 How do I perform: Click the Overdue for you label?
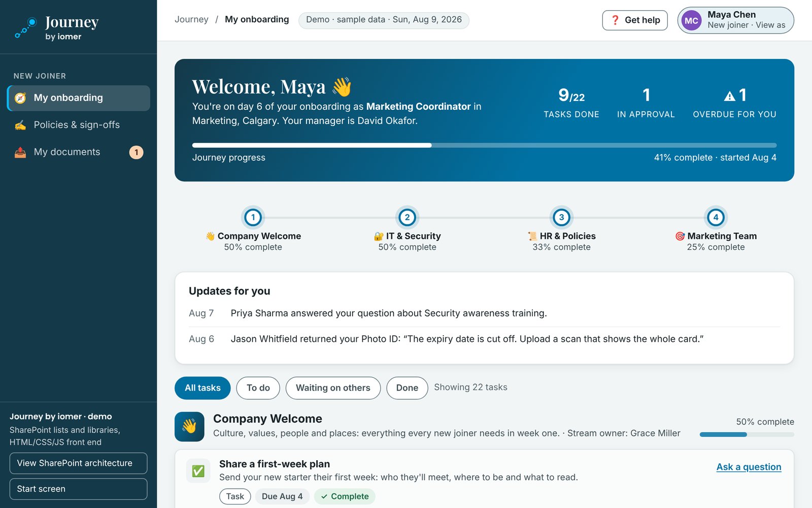[x=734, y=115]
